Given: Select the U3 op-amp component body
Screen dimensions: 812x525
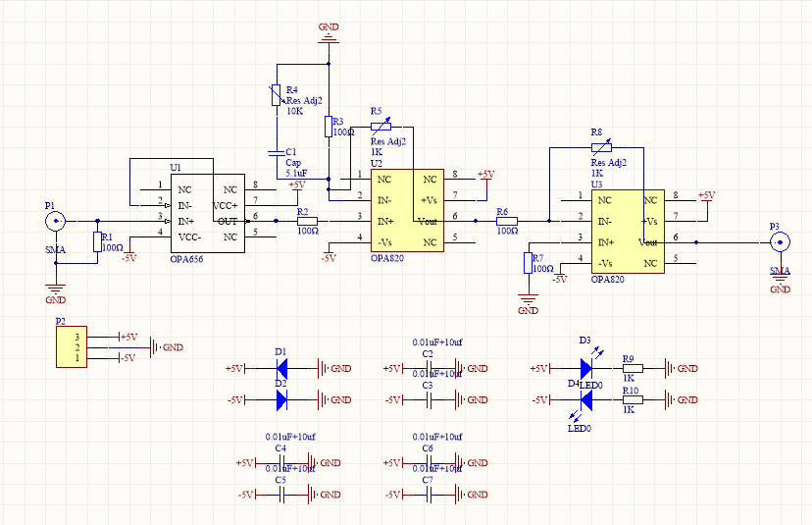Looking at the screenshot, I should pos(628,232).
